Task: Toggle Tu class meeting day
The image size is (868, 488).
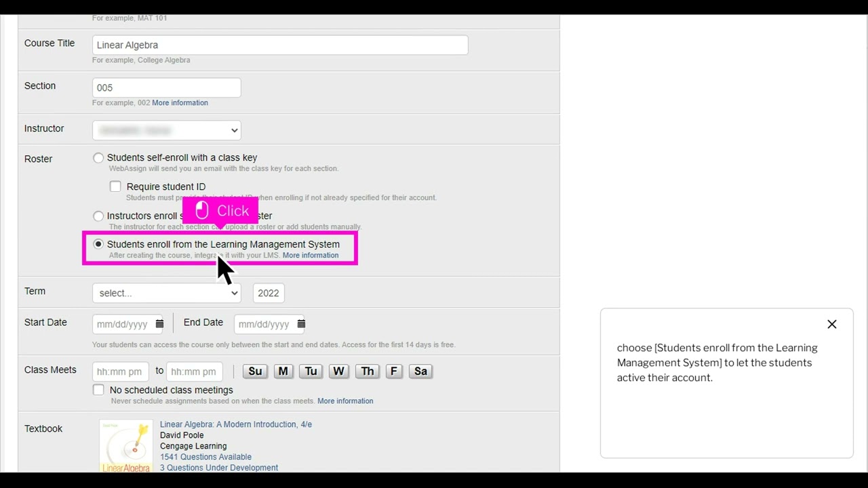Action: (311, 371)
